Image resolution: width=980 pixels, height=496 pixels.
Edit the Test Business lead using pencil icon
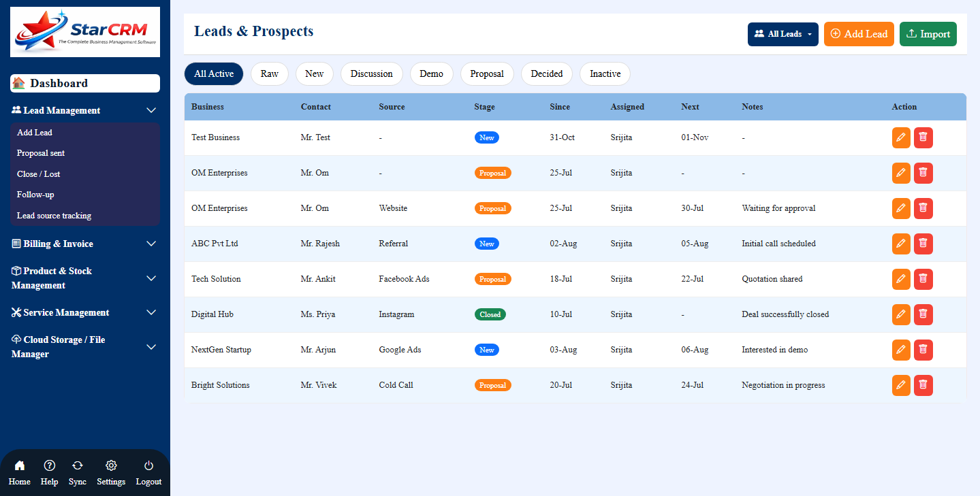pos(900,137)
